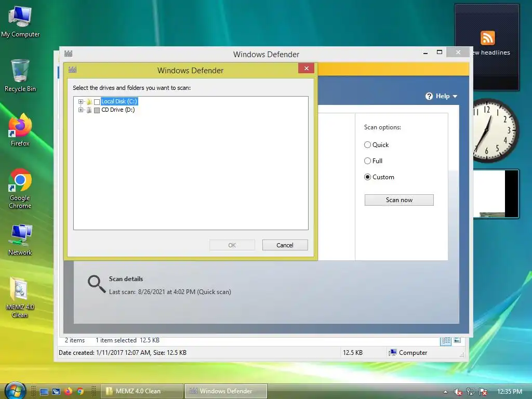Open My Computer desktop icon
The width and height of the screenshot is (532, 399).
pos(20,22)
